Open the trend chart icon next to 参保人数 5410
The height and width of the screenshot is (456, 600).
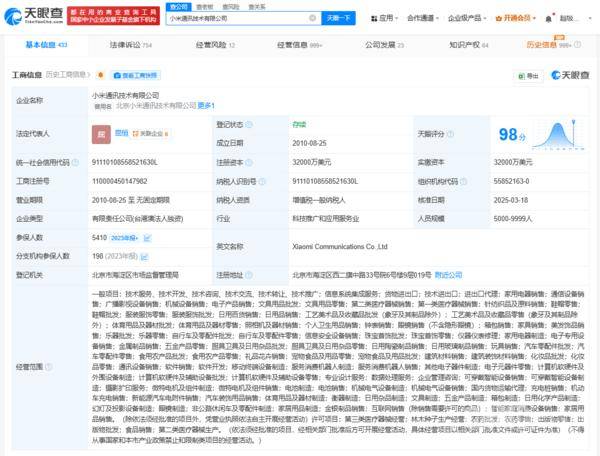[147, 238]
